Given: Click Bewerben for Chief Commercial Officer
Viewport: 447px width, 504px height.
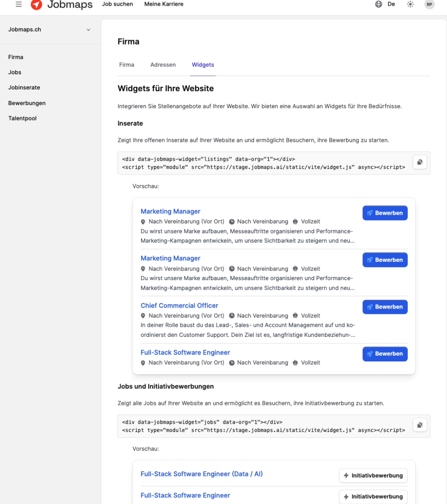Looking at the screenshot, I should point(385,307).
